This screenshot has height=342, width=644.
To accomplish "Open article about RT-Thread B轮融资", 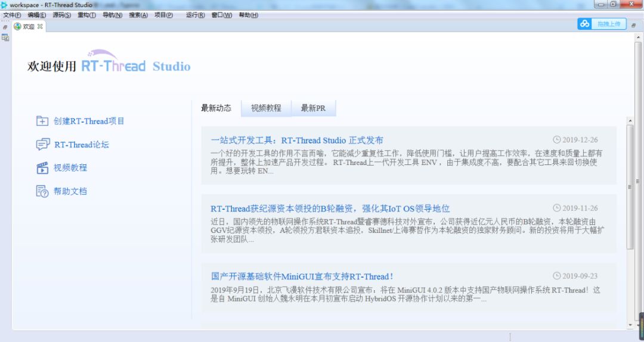I will [x=330, y=208].
